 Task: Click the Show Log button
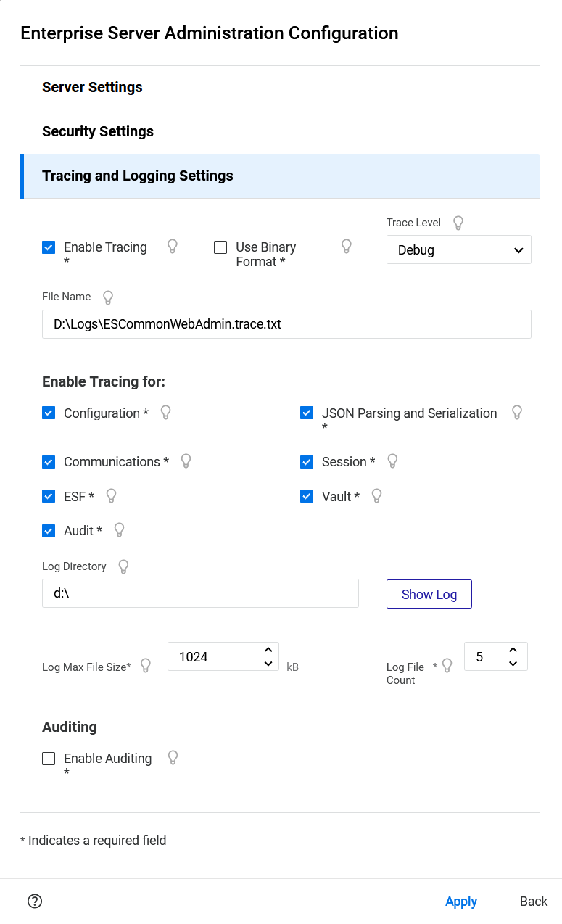click(429, 593)
